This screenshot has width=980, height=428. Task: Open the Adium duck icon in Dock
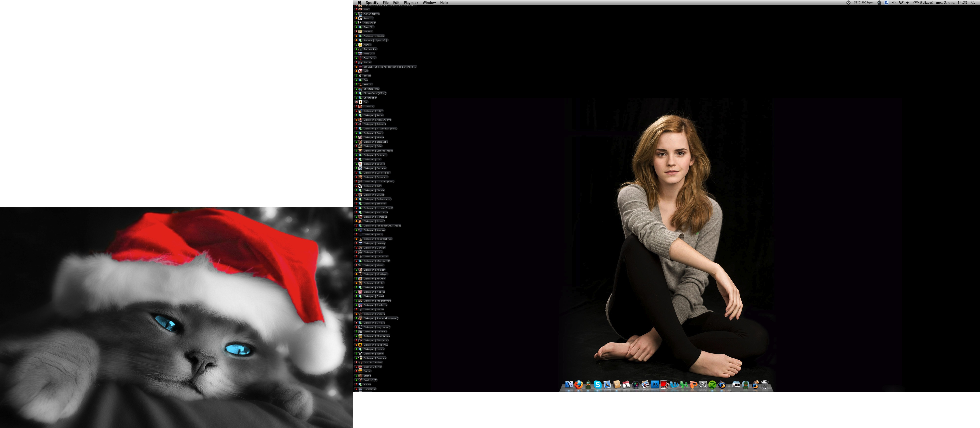click(x=588, y=385)
